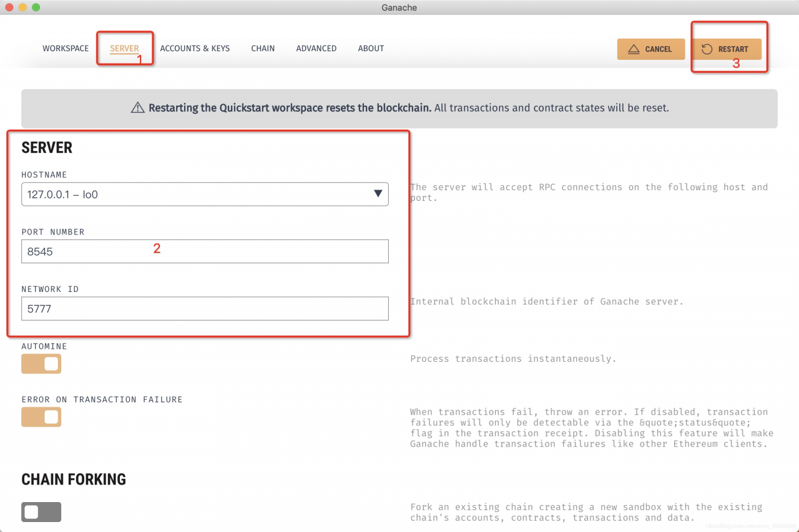
Task: Go to the ACCOUNTS & KEYS tab
Action: click(195, 48)
